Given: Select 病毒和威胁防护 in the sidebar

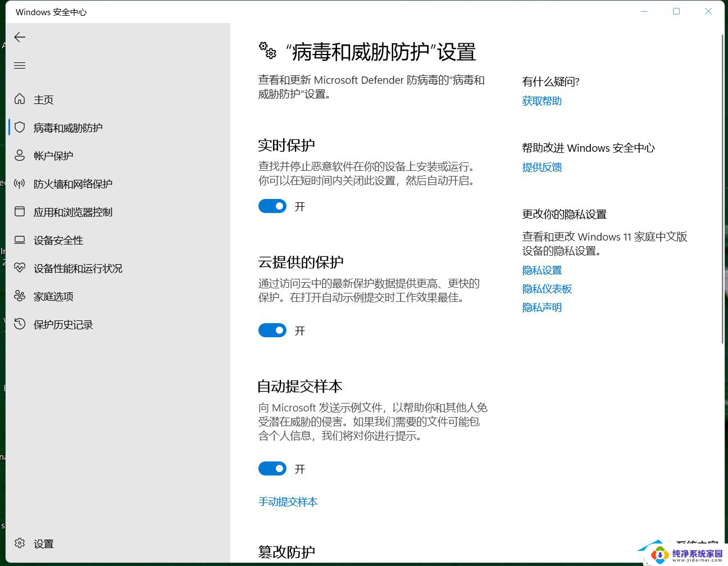Looking at the screenshot, I should [118, 128].
